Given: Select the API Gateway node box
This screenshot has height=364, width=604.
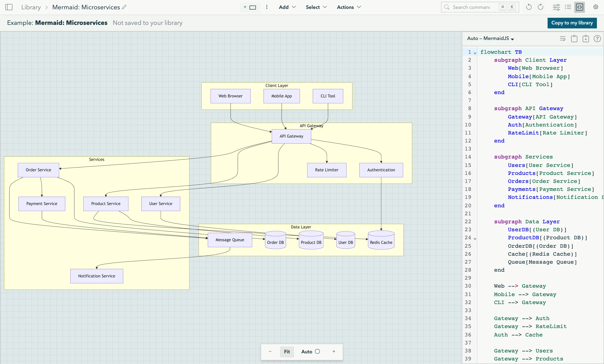Looking at the screenshot, I should 291,136.
